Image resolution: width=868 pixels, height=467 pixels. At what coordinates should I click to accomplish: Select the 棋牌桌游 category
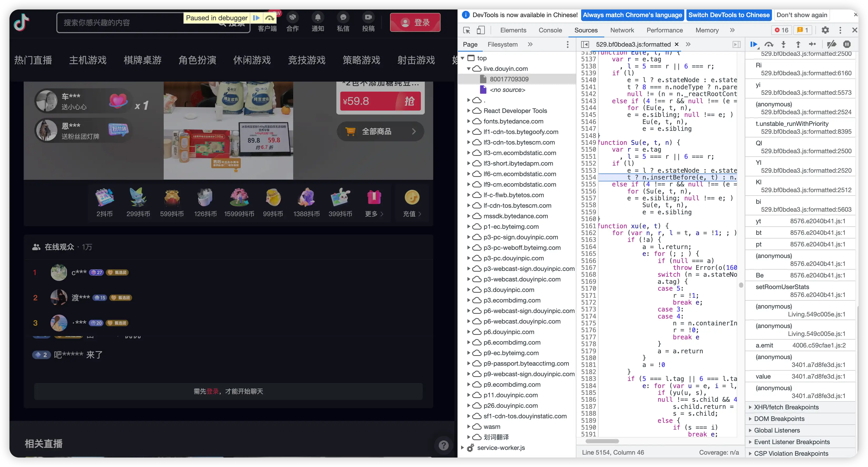142,60
